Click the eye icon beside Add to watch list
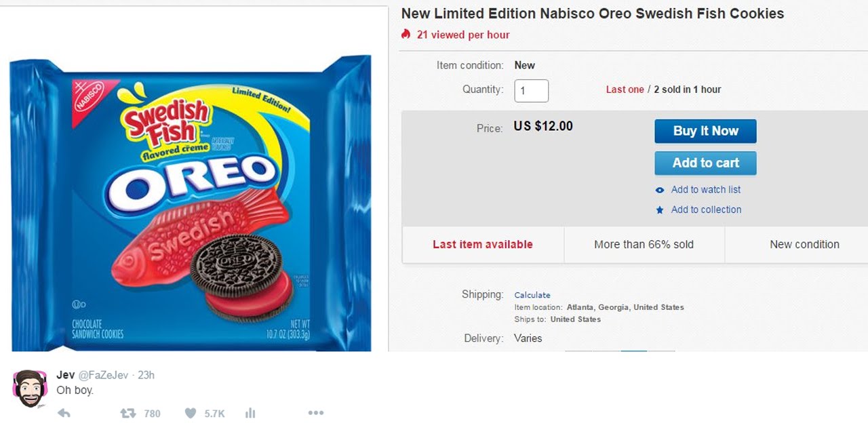868x434 pixels. point(660,190)
